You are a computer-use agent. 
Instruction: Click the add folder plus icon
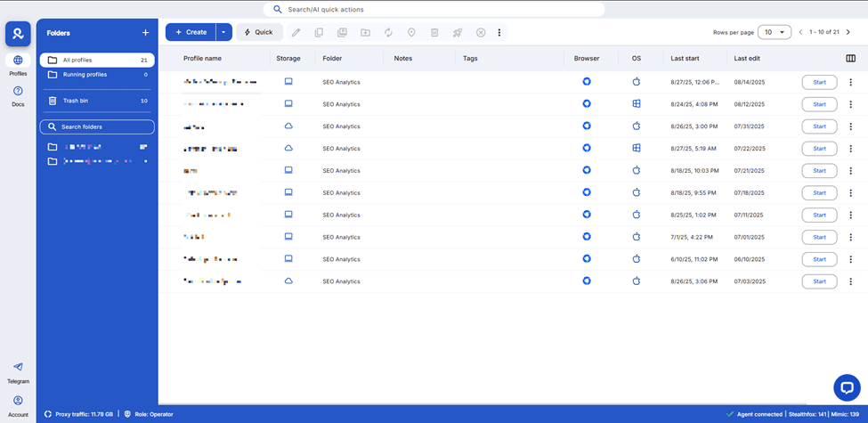146,33
